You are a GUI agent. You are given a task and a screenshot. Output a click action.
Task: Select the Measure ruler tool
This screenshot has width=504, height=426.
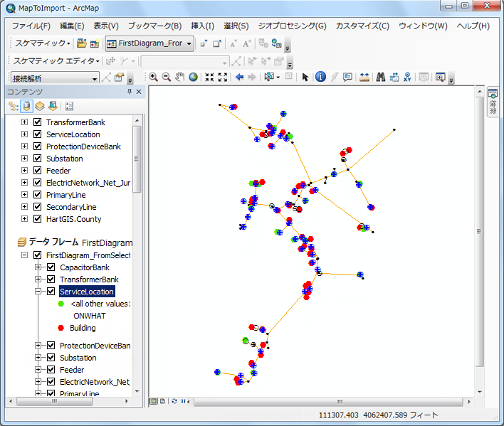coord(364,77)
